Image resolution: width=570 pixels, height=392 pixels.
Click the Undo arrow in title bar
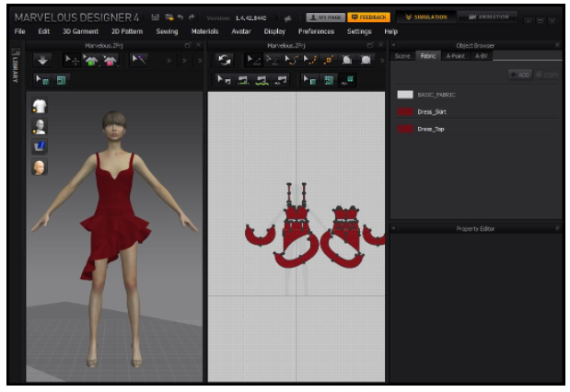pyautogui.click(x=180, y=17)
